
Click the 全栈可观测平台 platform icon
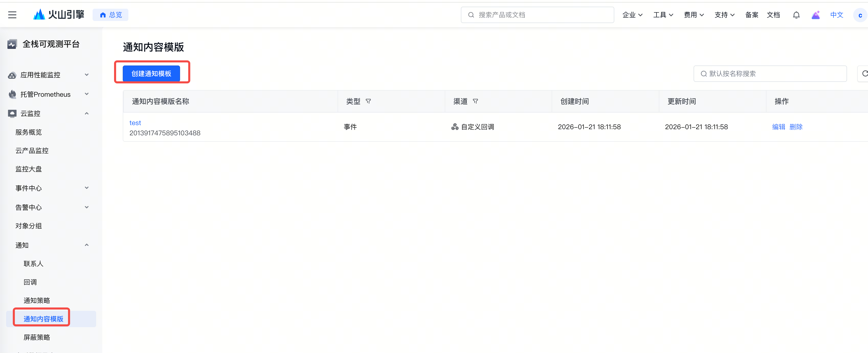[12, 44]
